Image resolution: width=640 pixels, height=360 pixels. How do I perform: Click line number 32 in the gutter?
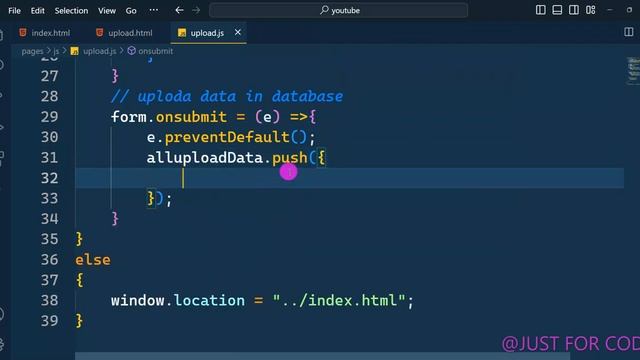coord(49,178)
